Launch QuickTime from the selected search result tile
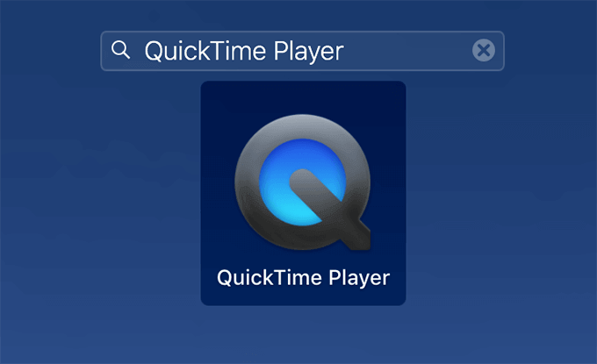 [303, 193]
